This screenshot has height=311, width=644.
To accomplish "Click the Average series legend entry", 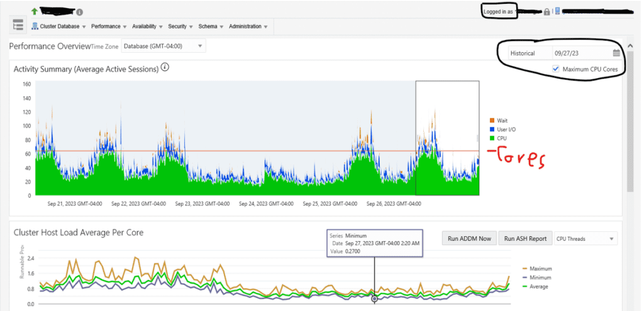I will coord(535,286).
